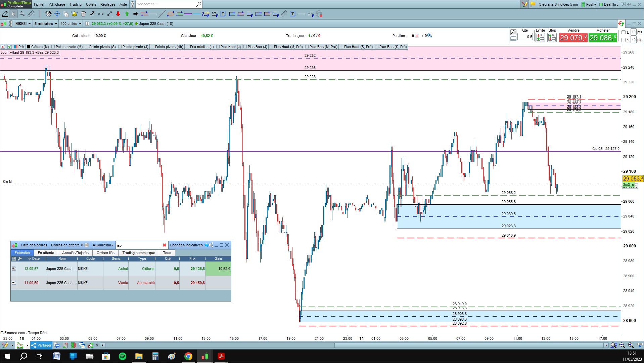
Task: Click the trash delete objects icon
Action: coord(83,14)
